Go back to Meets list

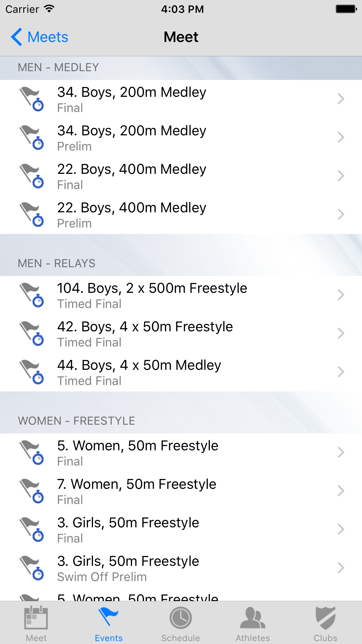(x=48, y=37)
